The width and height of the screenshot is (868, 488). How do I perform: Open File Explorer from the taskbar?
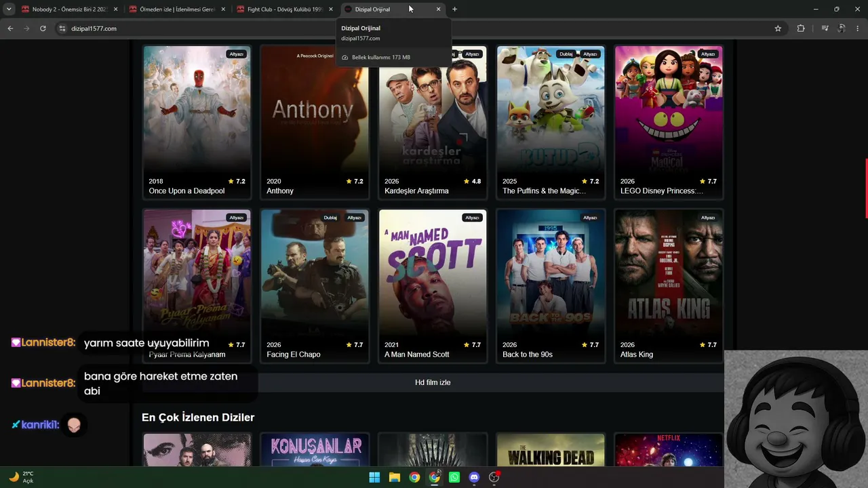(395, 477)
